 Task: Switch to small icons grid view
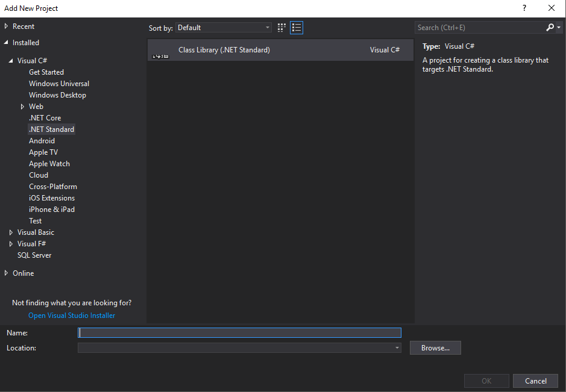(x=281, y=28)
